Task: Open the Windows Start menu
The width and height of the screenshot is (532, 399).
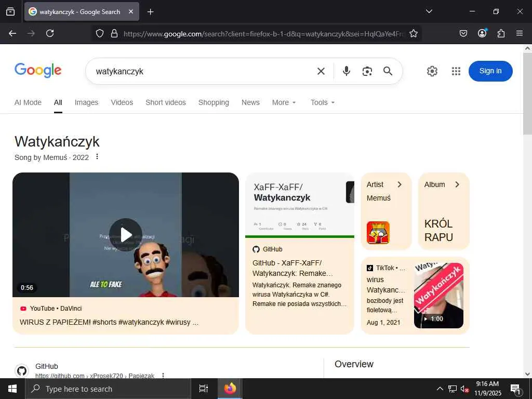Action: (12, 389)
